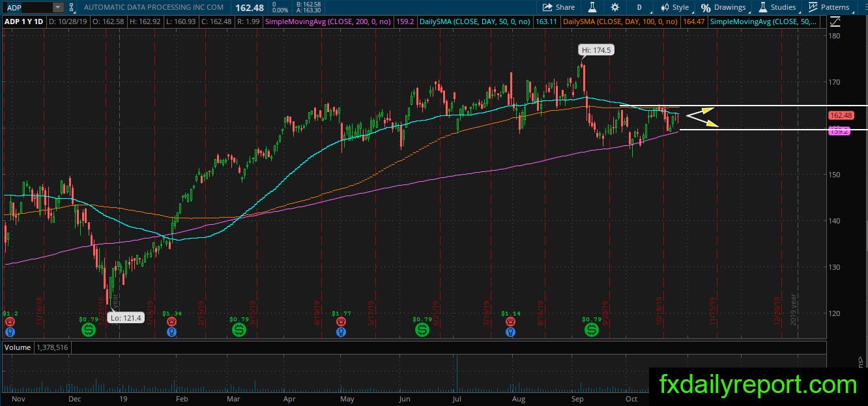Screen dimensions: 868x406
Task: Open the Share menu
Action: pyautogui.click(x=559, y=7)
